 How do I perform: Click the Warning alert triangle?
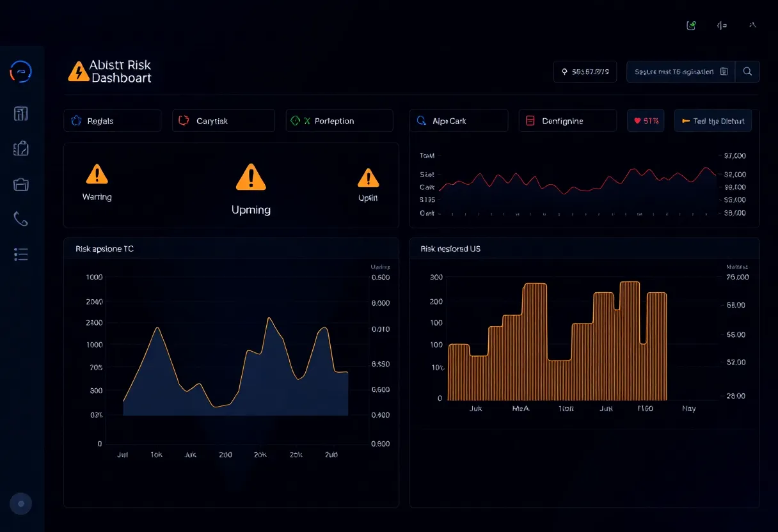97,174
